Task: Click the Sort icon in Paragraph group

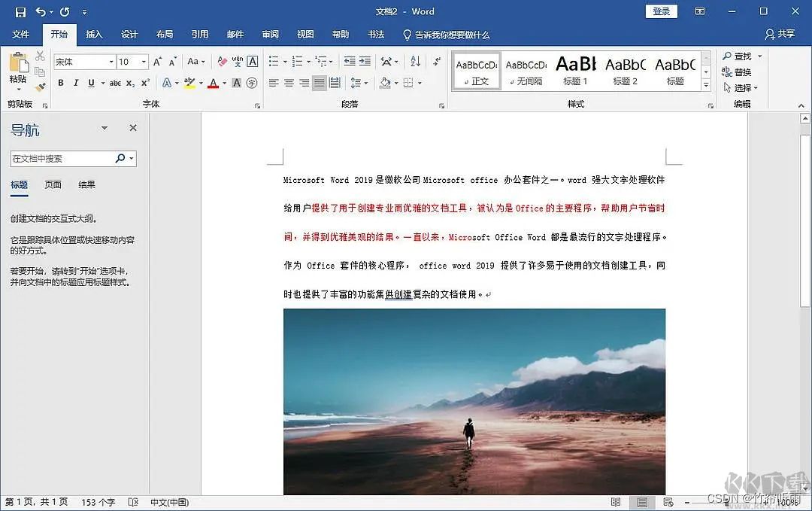Action: [x=415, y=62]
